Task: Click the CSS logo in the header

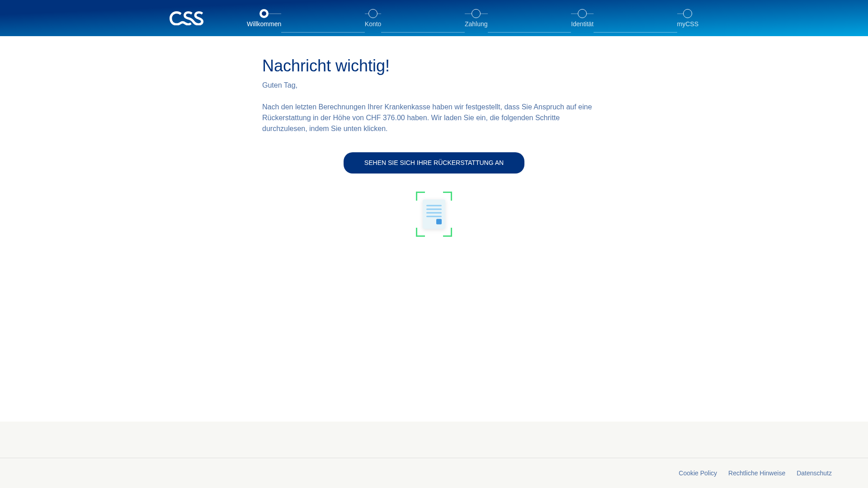Action: tap(186, 19)
